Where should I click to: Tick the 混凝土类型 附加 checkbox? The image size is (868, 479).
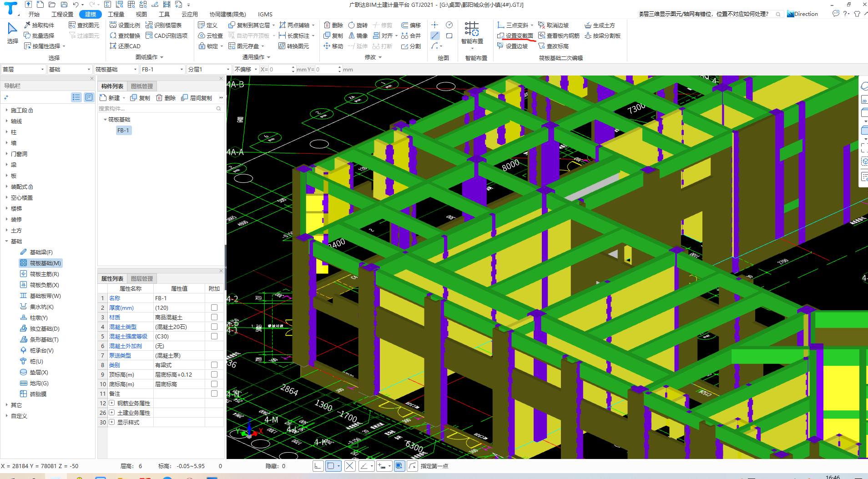pyautogui.click(x=214, y=327)
